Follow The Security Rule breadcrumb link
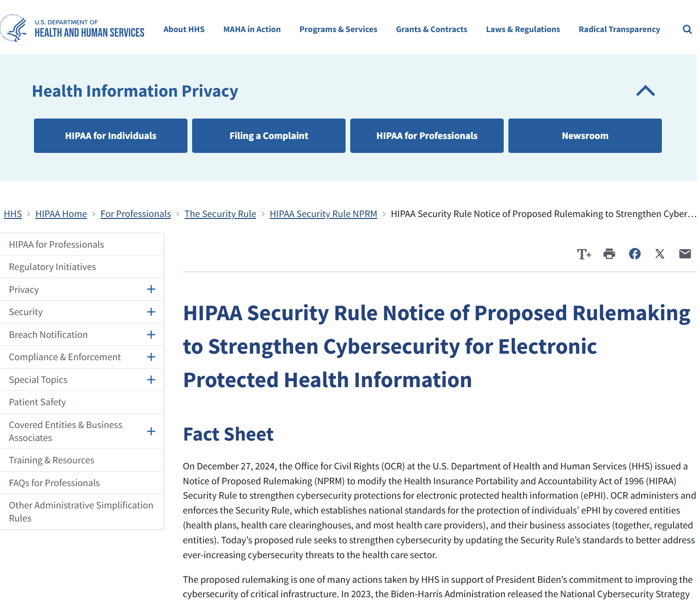The width and height of the screenshot is (700, 600). tap(220, 214)
